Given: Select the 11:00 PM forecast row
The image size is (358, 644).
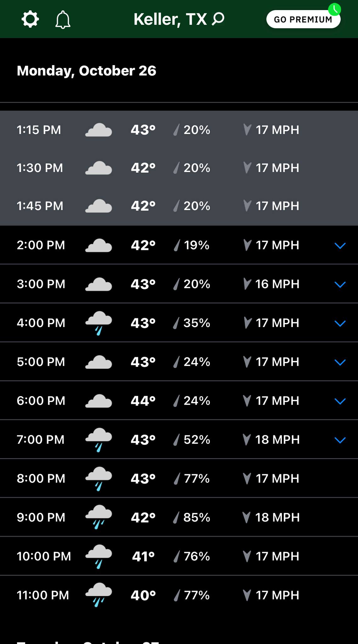Looking at the screenshot, I should click(x=179, y=595).
